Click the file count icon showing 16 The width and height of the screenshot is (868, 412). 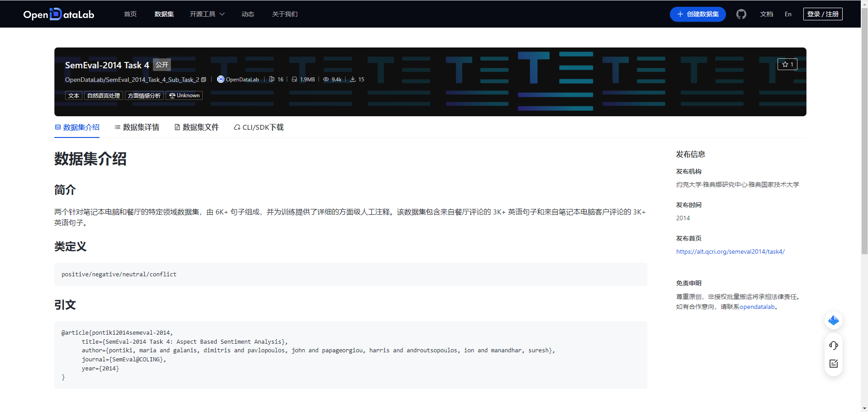271,79
